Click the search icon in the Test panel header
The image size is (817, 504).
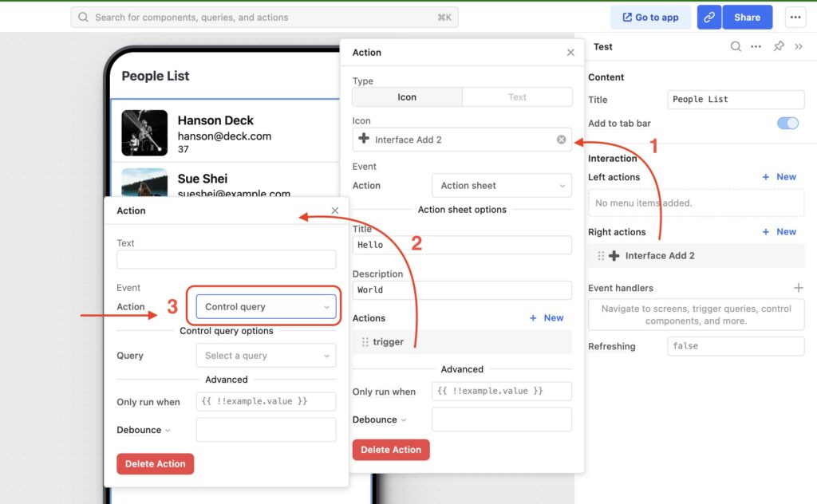[x=735, y=47]
